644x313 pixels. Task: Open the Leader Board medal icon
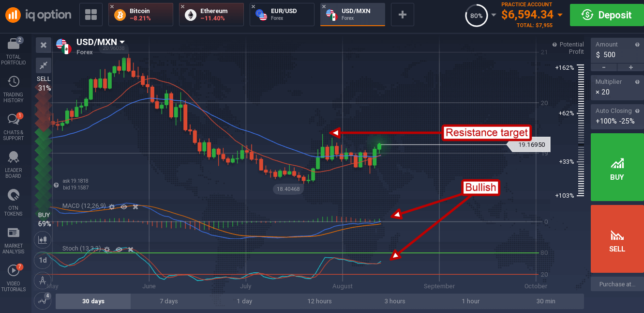13,157
